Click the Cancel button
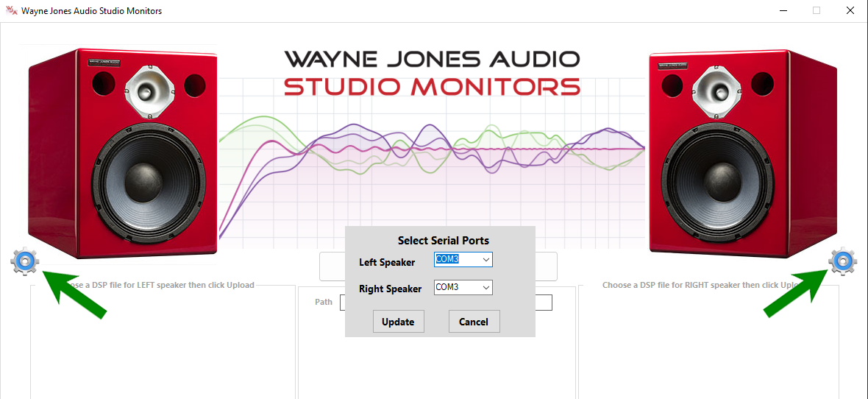 [x=474, y=322]
